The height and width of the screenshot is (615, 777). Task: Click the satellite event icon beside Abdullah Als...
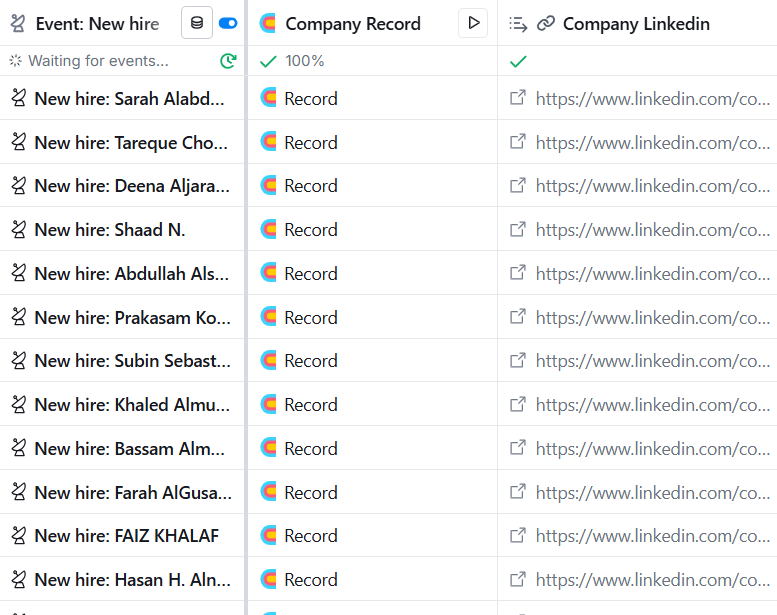click(x=18, y=273)
